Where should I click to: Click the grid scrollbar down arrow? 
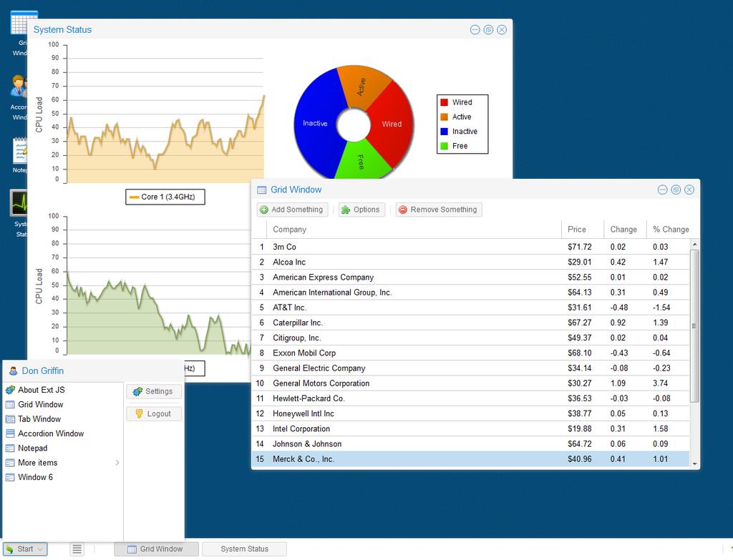(694, 463)
